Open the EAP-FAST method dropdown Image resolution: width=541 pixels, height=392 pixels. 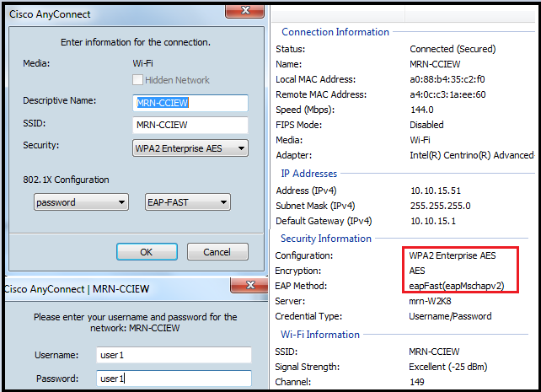pyautogui.click(x=189, y=202)
